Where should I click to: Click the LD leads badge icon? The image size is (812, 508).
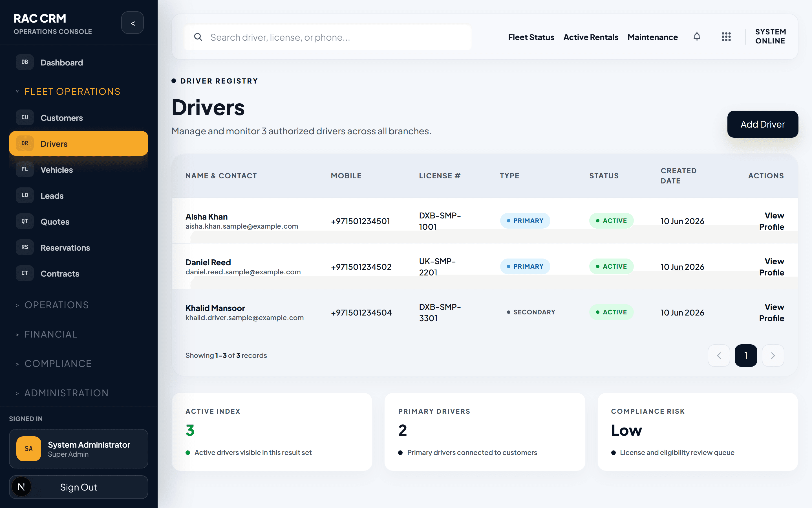pyautogui.click(x=25, y=195)
